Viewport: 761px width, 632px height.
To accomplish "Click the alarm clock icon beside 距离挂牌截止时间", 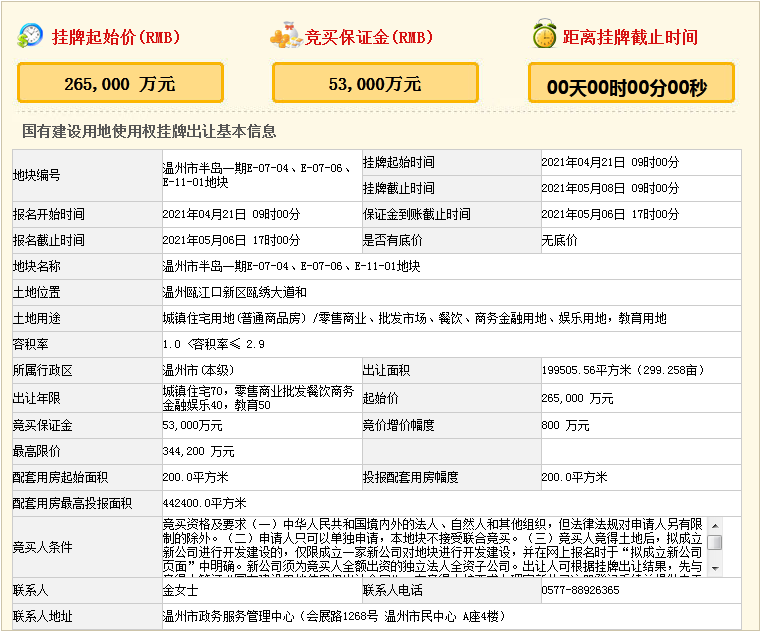I will tap(545, 34).
